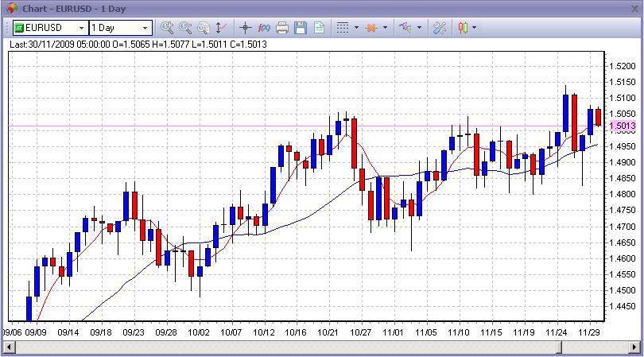Click the zoom out magnifier icon
Image resolution: width=644 pixels, height=357 pixels.
click(x=185, y=28)
